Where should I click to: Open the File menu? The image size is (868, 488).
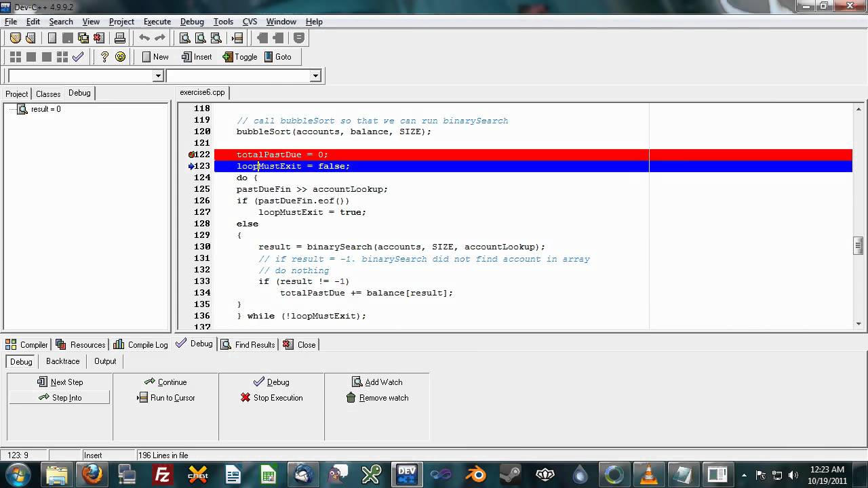click(x=11, y=22)
